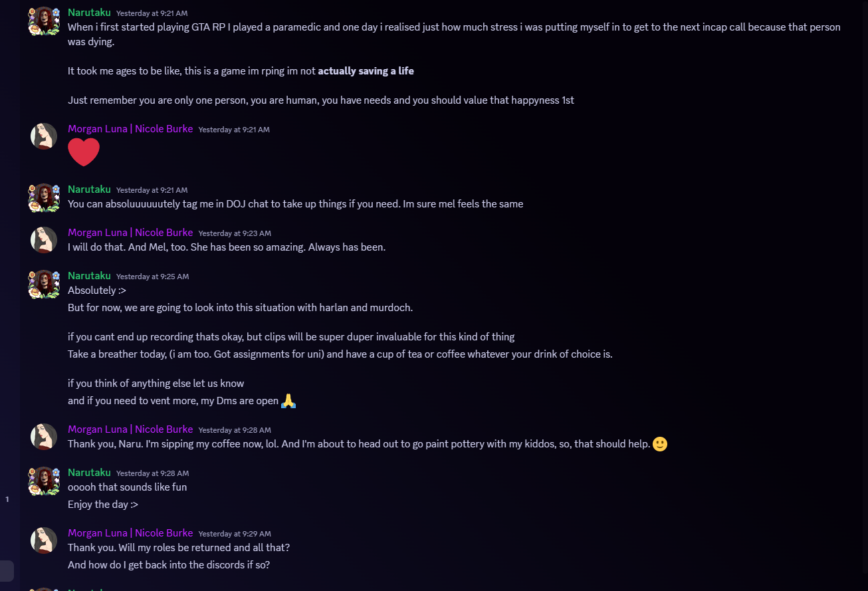Screen dimensions: 868x591
Task: Click the Narutaku username at 9:25 AM
Action: point(89,276)
